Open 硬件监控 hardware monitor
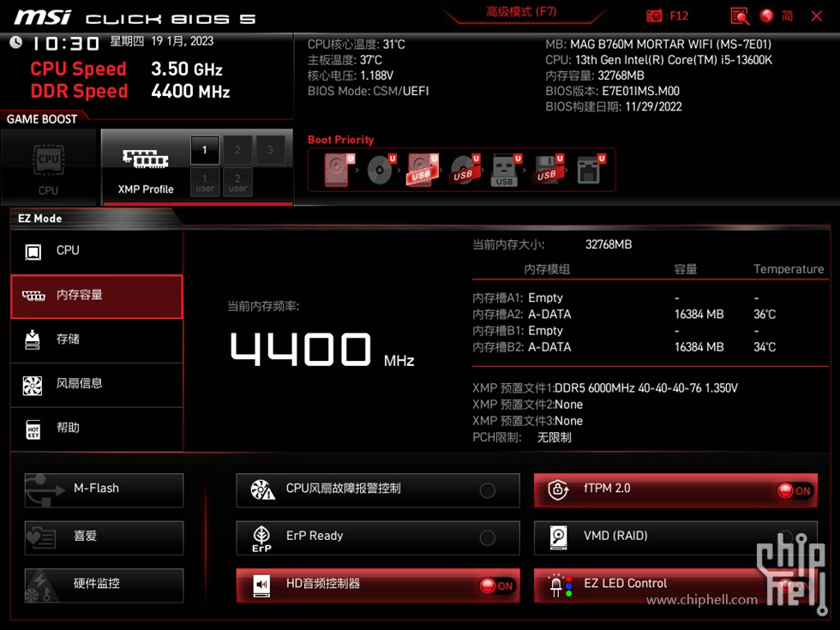Viewport: 840px width, 630px height. pos(104,585)
